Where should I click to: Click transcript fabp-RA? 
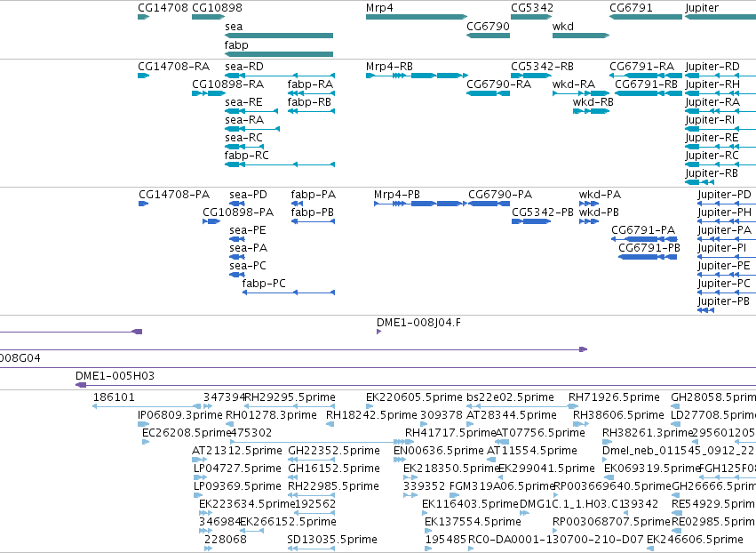coord(311,93)
